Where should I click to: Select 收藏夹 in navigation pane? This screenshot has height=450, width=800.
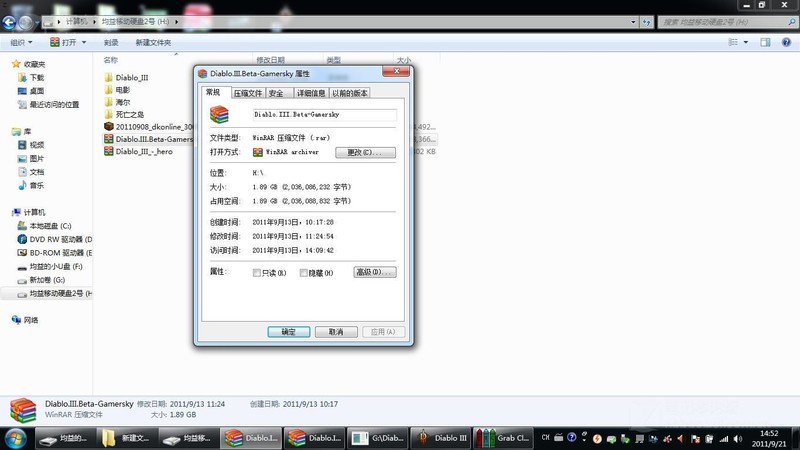tap(34, 64)
